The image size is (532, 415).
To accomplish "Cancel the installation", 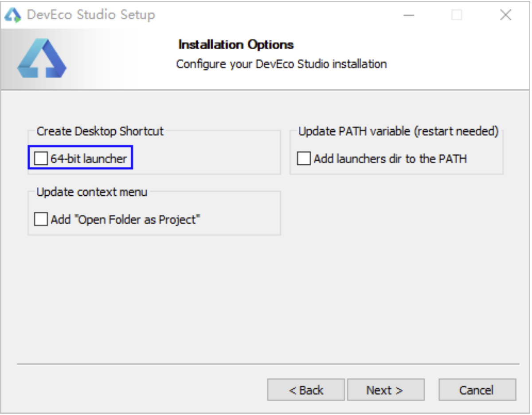I will pyautogui.click(x=477, y=390).
